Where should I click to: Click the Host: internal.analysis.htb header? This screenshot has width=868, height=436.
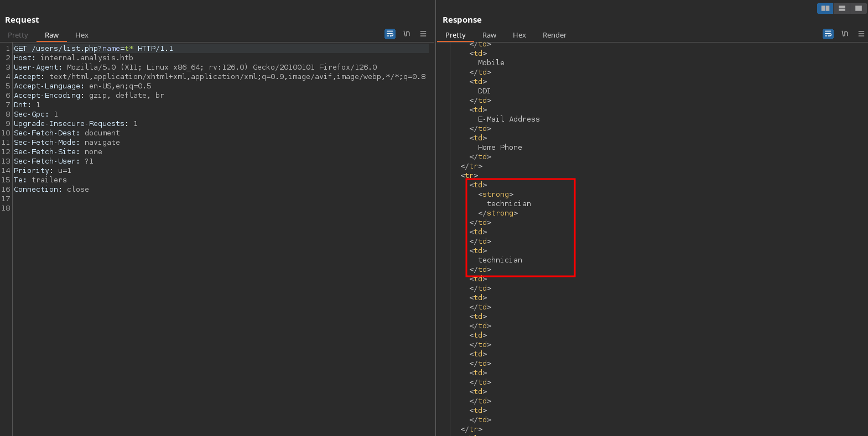(x=74, y=58)
